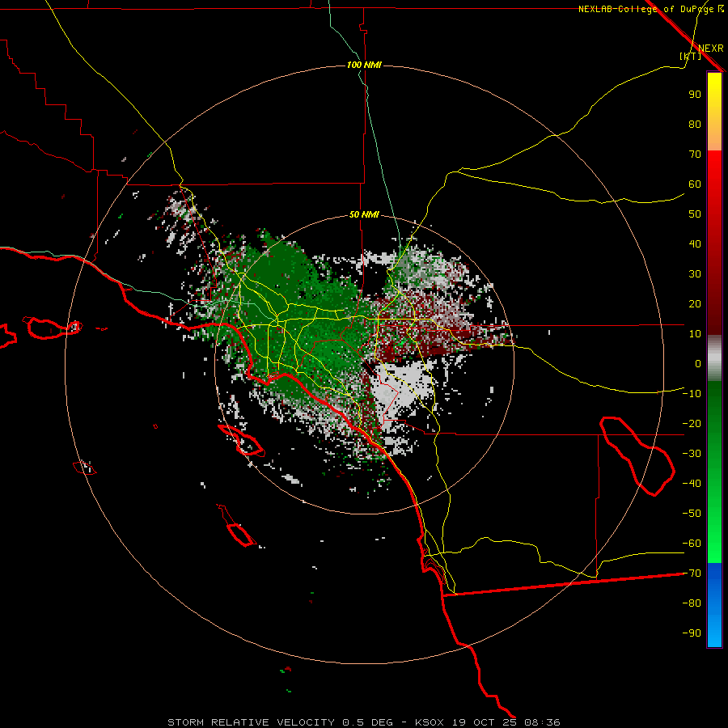This screenshot has height=728, width=728.
Task: Click the 70 value on velocity scale
Action: coord(695,154)
